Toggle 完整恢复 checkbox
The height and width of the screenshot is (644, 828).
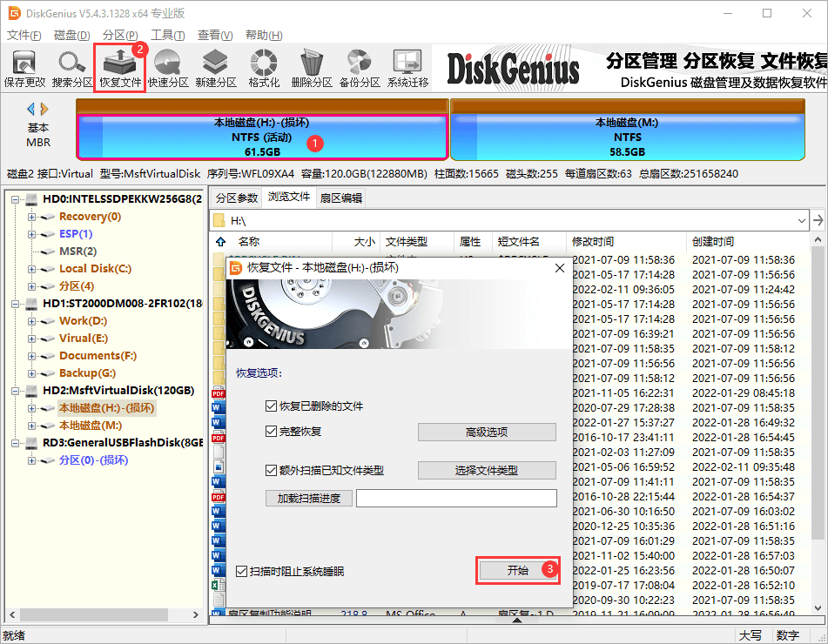[x=271, y=432]
